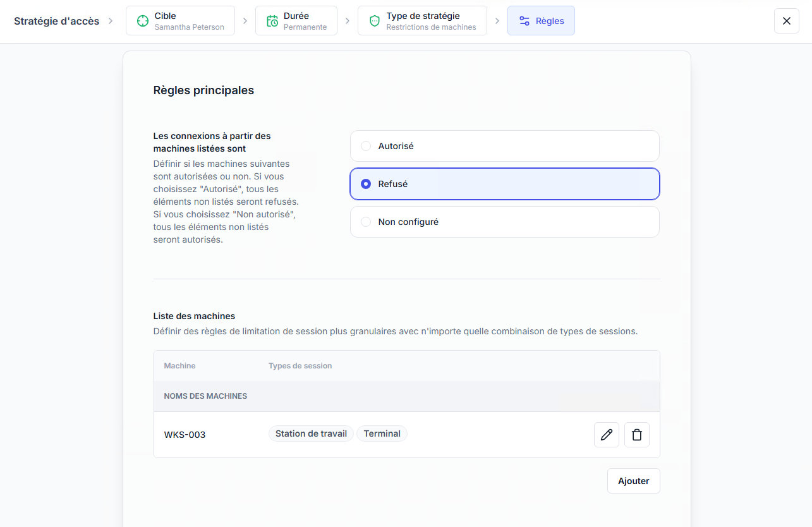
Task: Select the Refusé radio option
Action: pos(366,184)
